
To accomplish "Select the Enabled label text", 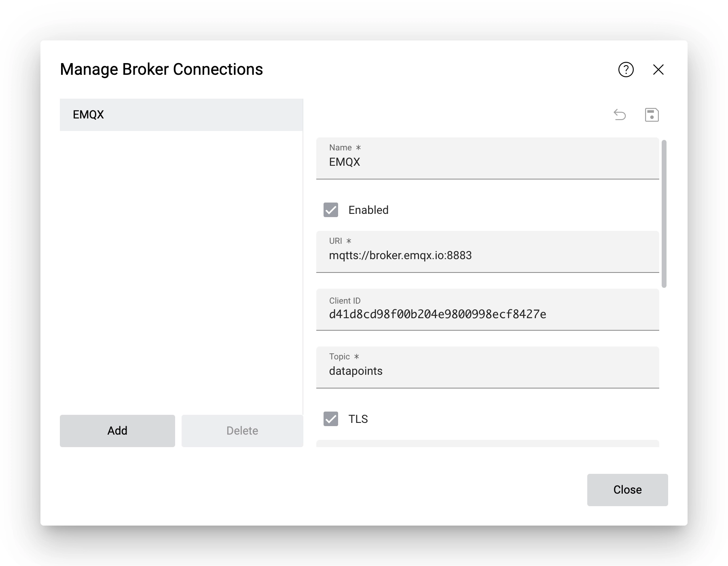I will pyautogui.click(x=368, y=210).
